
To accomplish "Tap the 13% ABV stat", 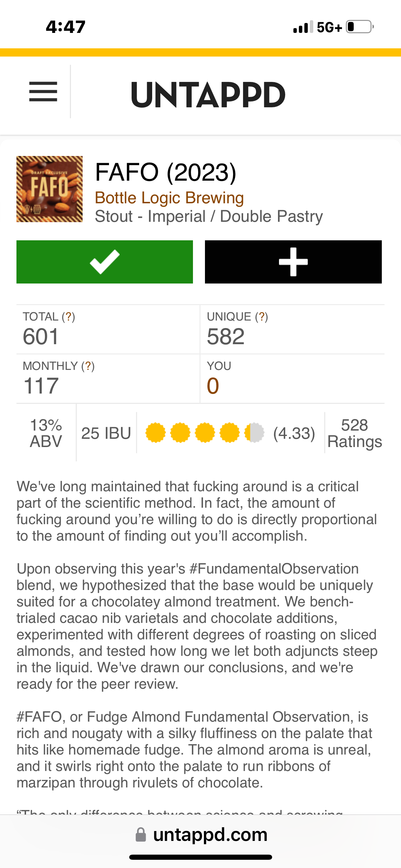I will [x=46, y=433].
